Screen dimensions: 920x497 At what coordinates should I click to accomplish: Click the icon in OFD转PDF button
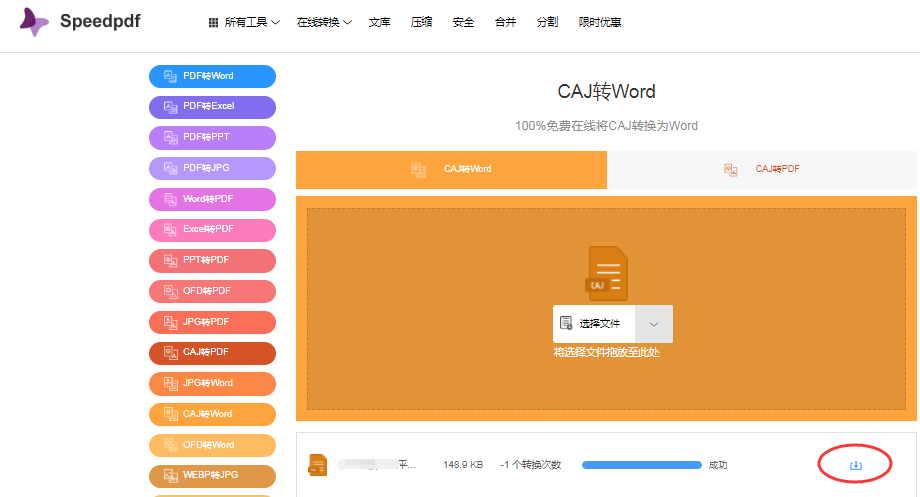pyautogui.click(x=170, y=292)
